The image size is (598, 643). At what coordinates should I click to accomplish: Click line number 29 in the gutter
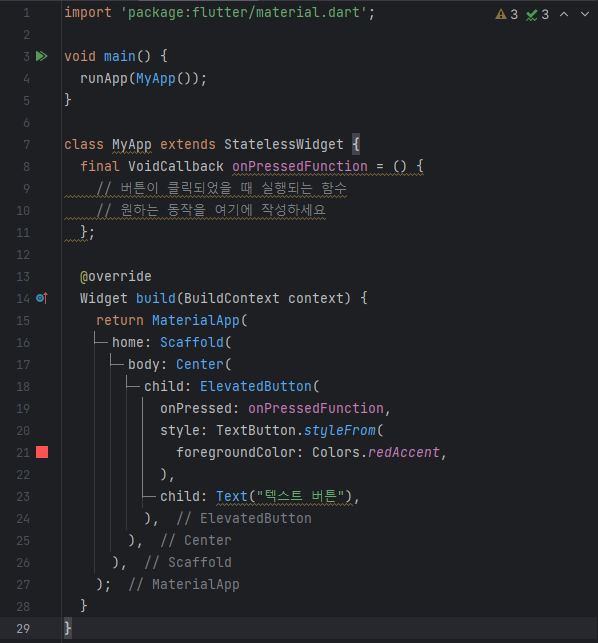pyautogui.click(x=23, y=629)
